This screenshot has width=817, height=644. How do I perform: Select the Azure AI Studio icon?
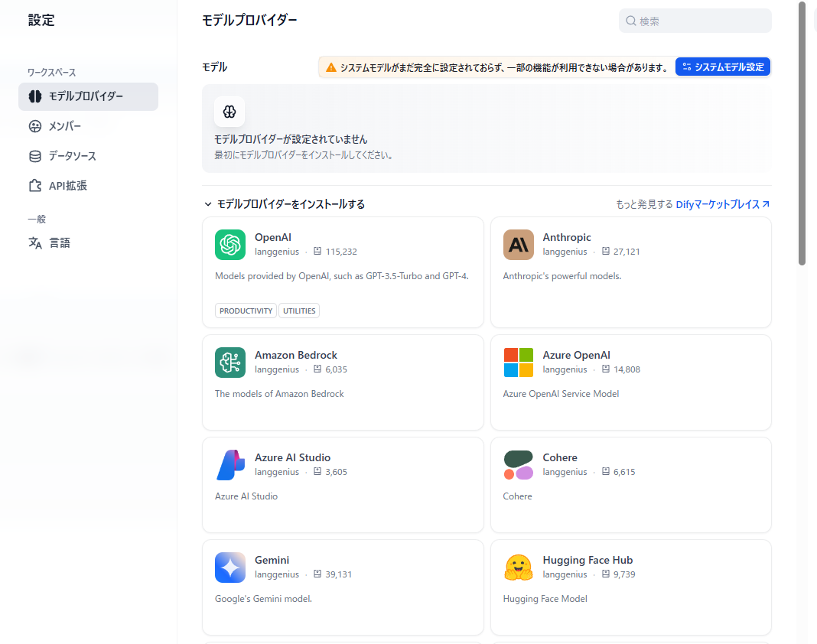pos(230,465)
